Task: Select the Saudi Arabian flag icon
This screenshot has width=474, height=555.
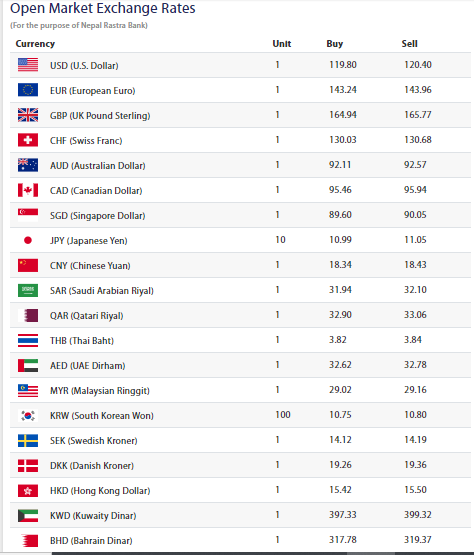Action: coord(28,290)
